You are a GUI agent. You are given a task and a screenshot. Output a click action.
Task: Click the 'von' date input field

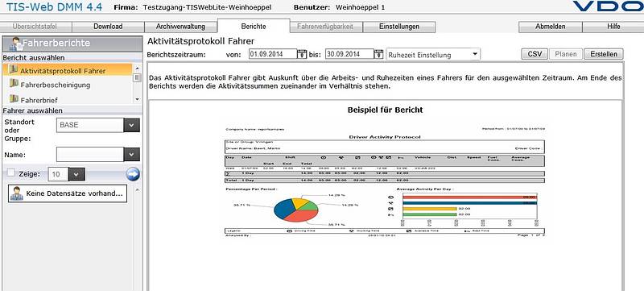(273, 54)
